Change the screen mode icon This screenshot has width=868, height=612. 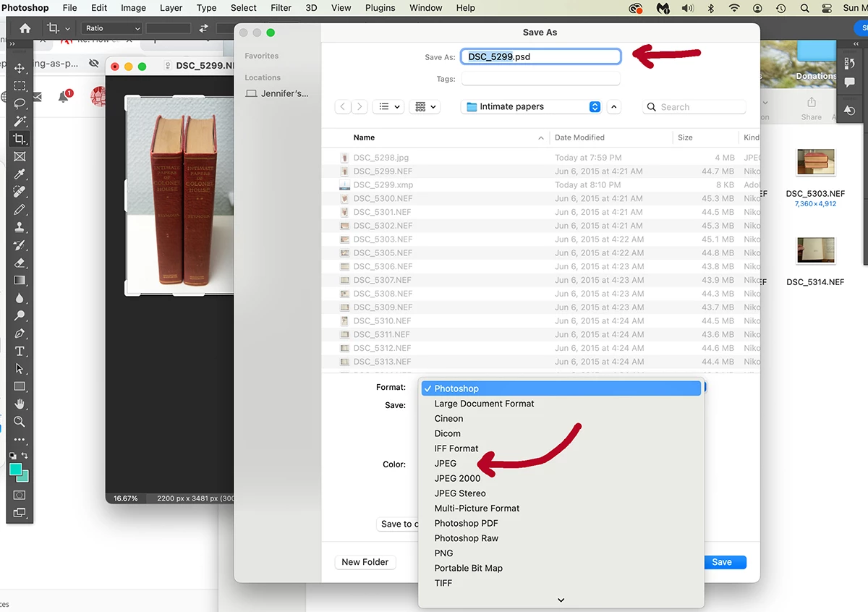pos(20,513)
